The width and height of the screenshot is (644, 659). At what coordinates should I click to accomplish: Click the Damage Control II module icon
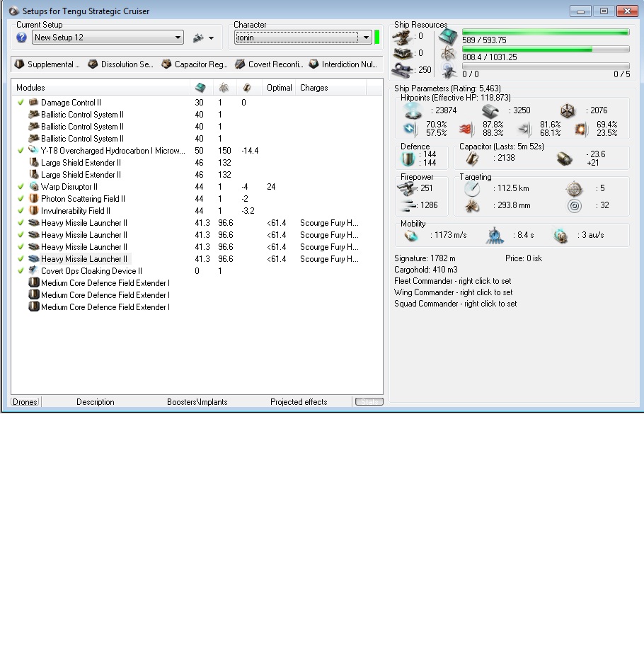click(33, 102)
